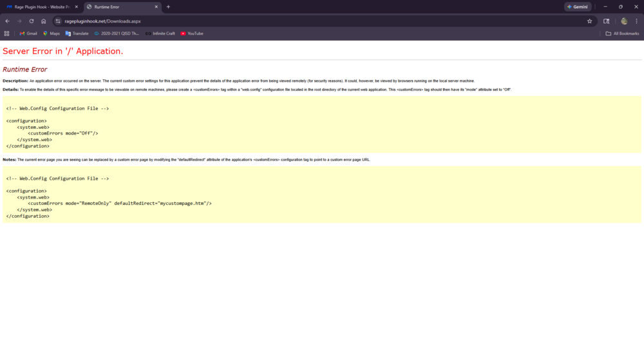
Task: Open the tab search icon in the toolbar
Action: click(606, 21)
